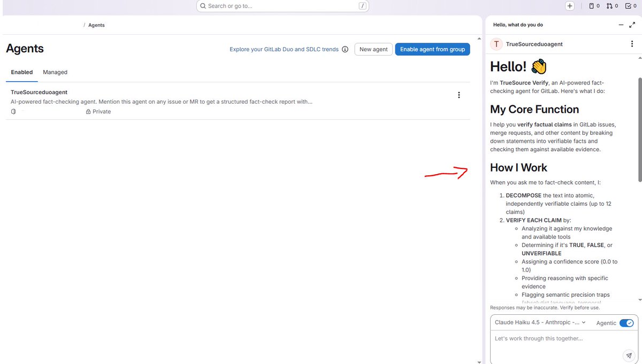
Task: Click the Private lock icon on agent row
Action: (88, 112)
